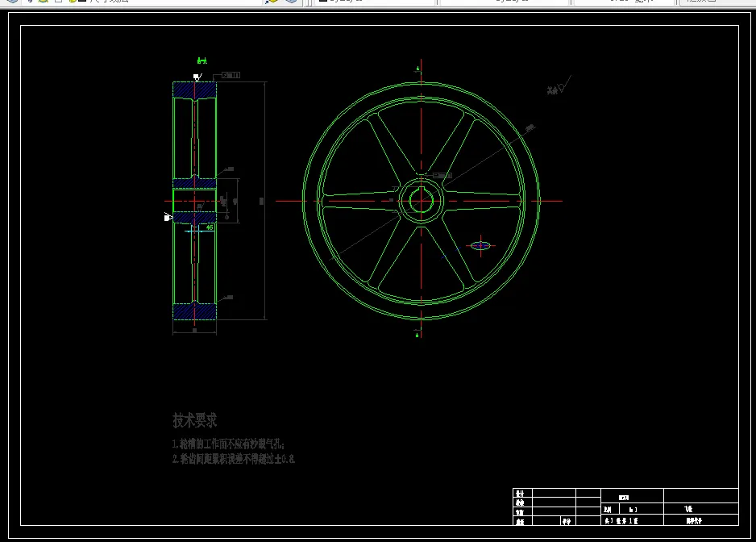Select the spoke cross-section ellipse

pos(480,246)
